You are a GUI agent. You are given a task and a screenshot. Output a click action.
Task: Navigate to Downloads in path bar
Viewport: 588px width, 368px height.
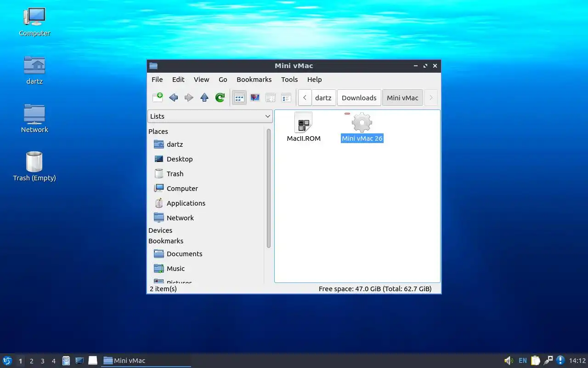click(x=359, y=98)
